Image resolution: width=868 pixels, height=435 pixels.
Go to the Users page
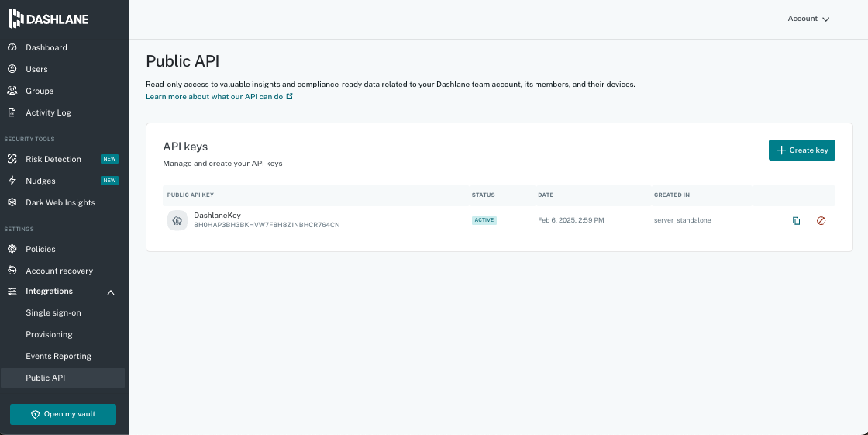tap(36, 69)
